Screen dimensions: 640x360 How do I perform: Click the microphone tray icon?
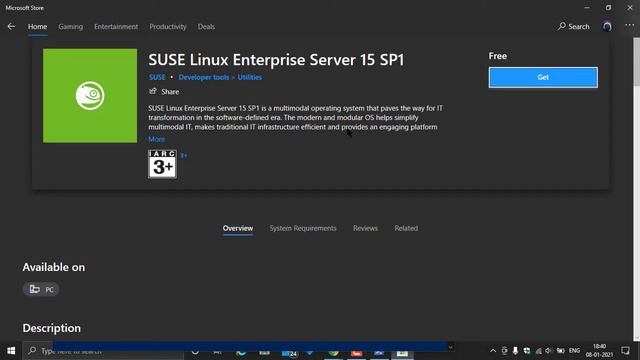pos(516,351)
